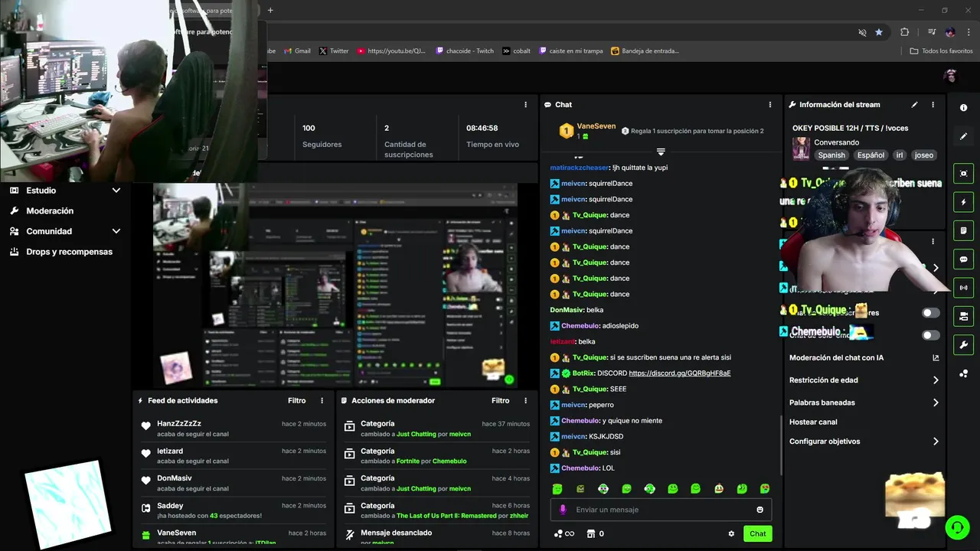This screenshot has height=551, width=980.
Task: Click the channel points infinity icon
Action: coord(564,533)
